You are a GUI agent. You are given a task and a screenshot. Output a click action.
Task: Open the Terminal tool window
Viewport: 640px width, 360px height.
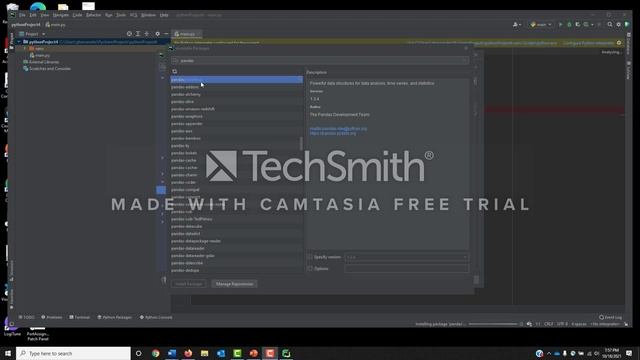(80, 317)
